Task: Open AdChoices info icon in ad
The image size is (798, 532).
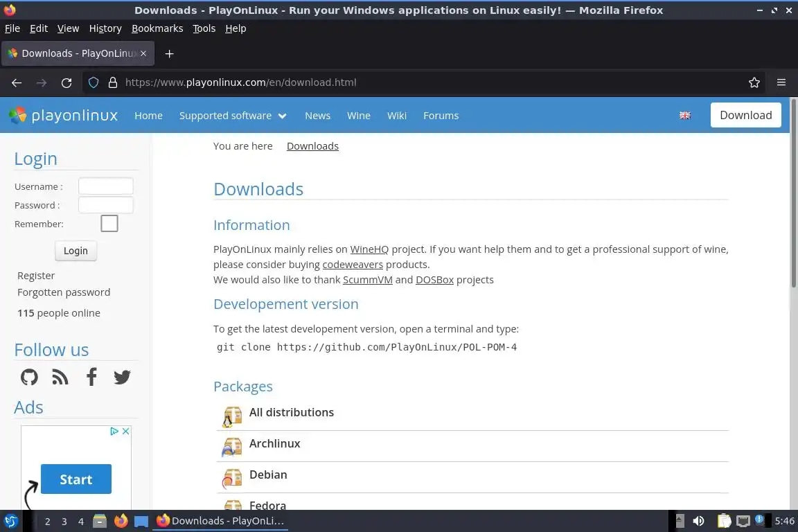Action: (x=114, y=431)
